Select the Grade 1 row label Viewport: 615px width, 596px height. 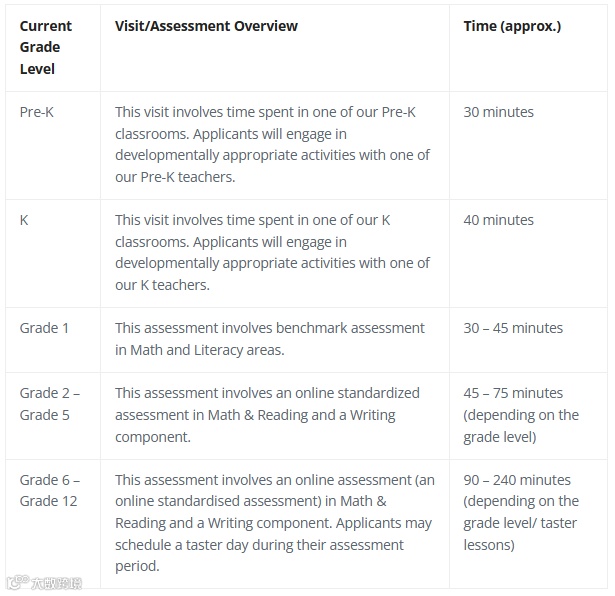44,328
